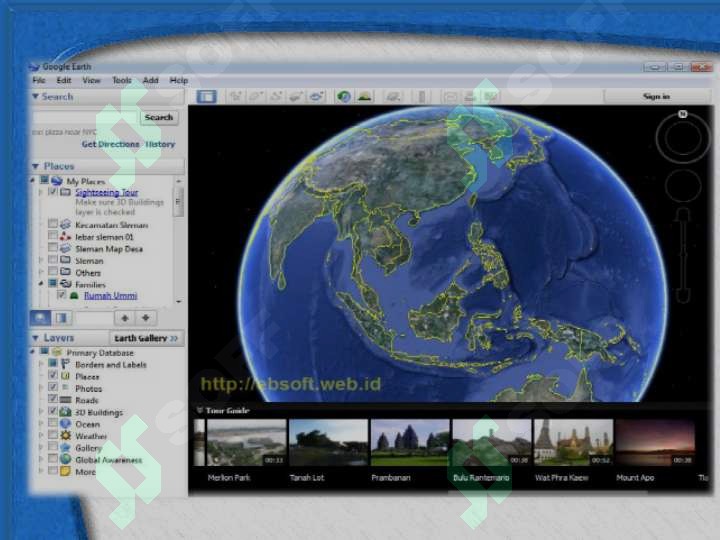The image size is (720, 540).
Task: Click the search places panel button below Places
Action: click(x=40, y=317)
